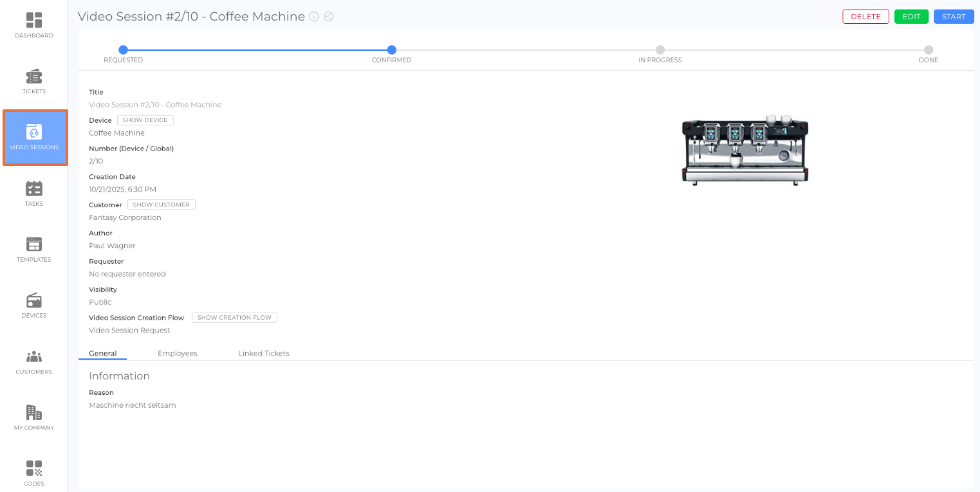Navigate to Templates in sidebar
Image resolution: width=980 pixels, height=492 pixels.
[34, 244]
